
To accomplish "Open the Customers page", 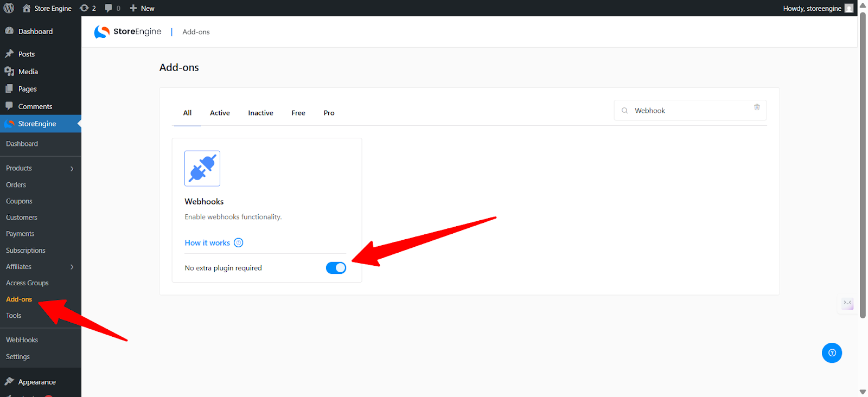I will click(22, 217).
